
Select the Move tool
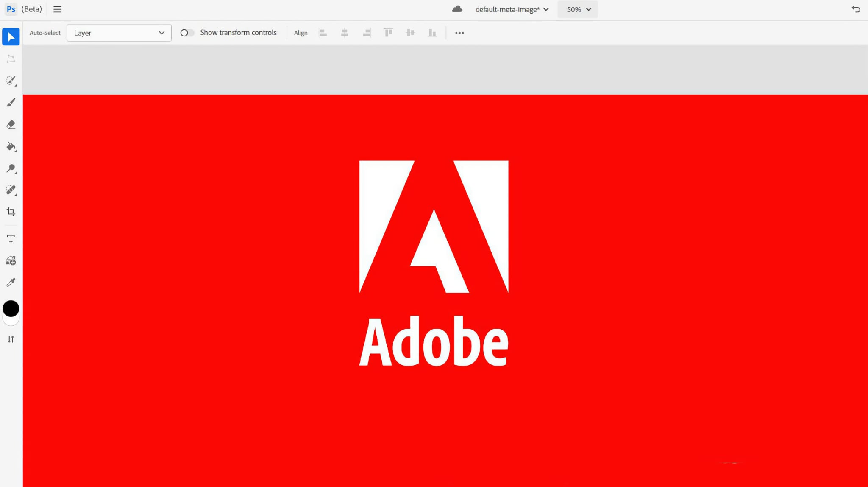click(x=11, y=37)
